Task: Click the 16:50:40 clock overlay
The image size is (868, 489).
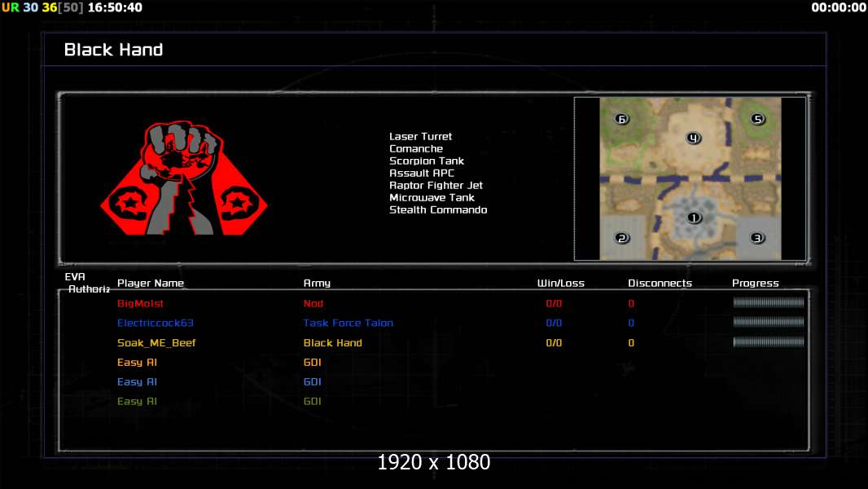Action: [x=115, y=8]
